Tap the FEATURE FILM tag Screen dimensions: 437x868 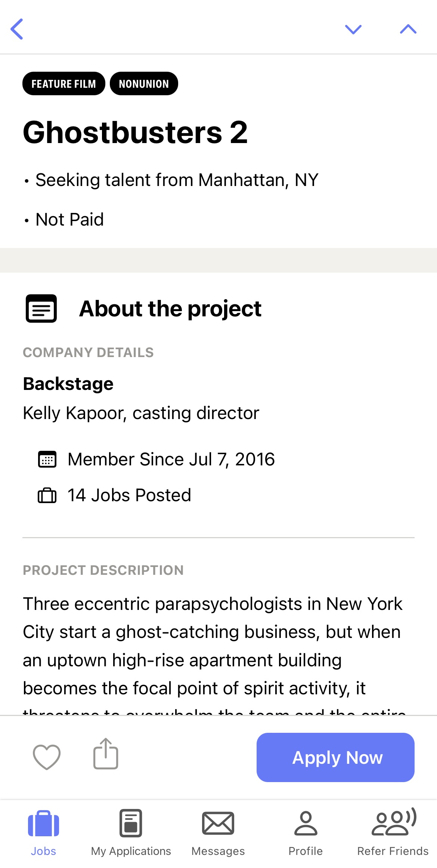(64, 84)
